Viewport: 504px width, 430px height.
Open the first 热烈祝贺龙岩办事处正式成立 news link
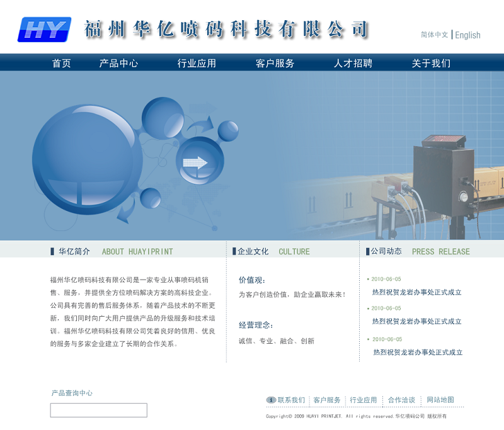416,292
